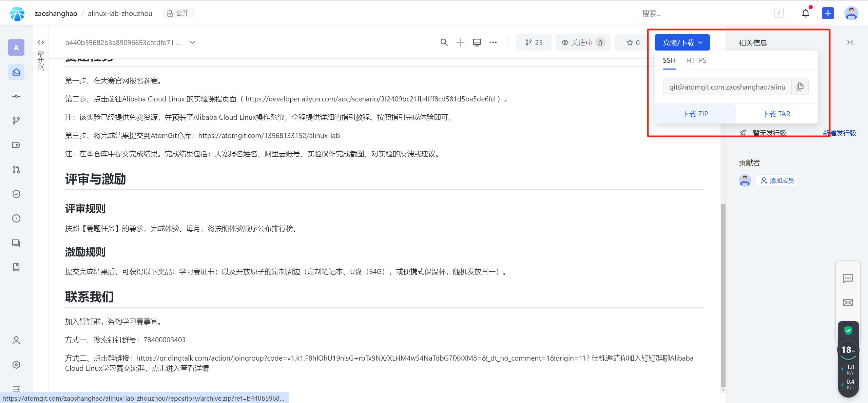Viewport: 868px width, 403px height.
Task: Open the discussions icon in left sidebar
Action: (16, 243)
